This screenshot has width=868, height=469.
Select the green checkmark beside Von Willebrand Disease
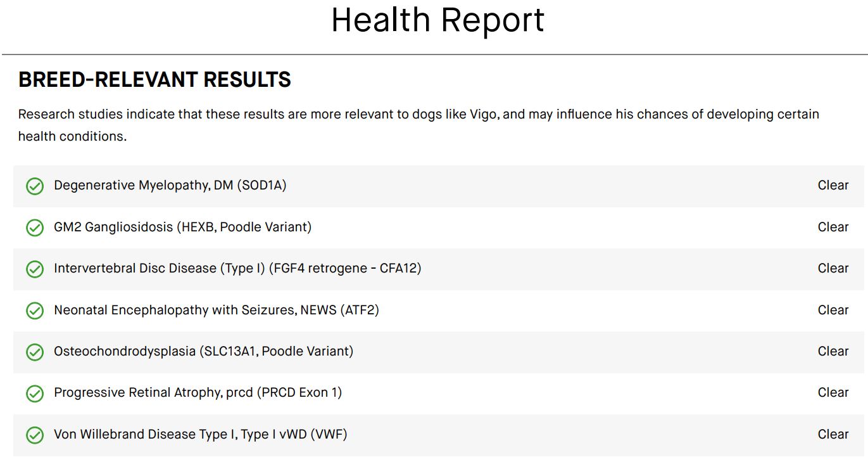[x=35, y=435]
